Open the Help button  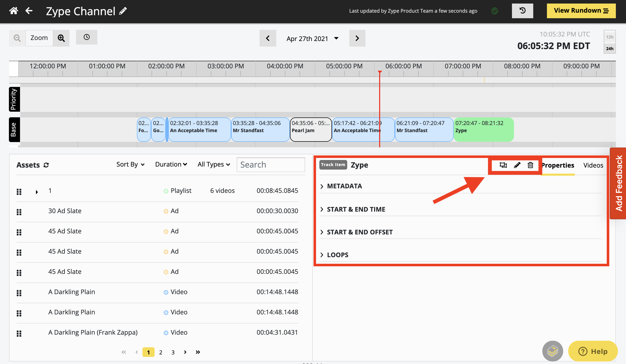(x=593, y=351)
